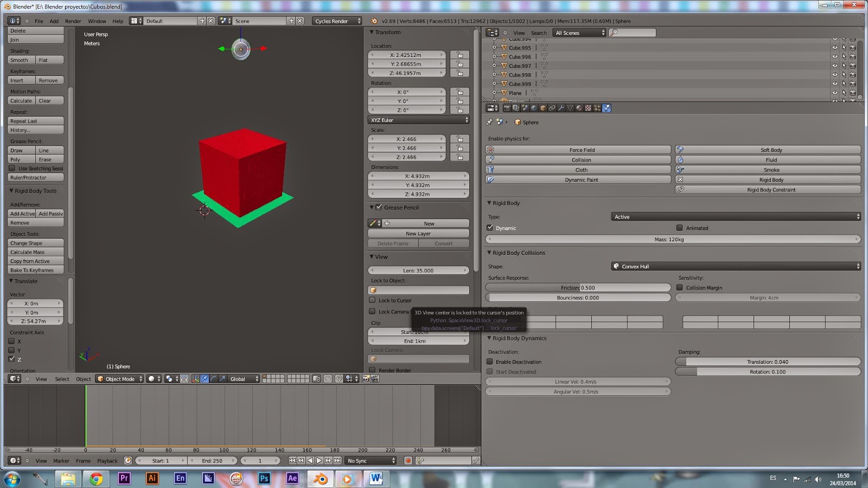Open the Cycles Render engine dropdown

click(x=335, y=21)
